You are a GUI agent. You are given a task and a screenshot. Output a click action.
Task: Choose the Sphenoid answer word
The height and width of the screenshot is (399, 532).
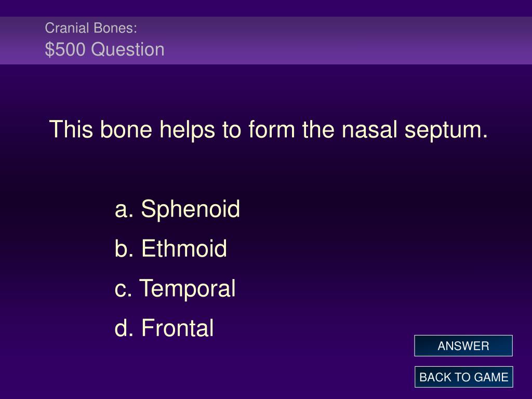tap(190, 209)
